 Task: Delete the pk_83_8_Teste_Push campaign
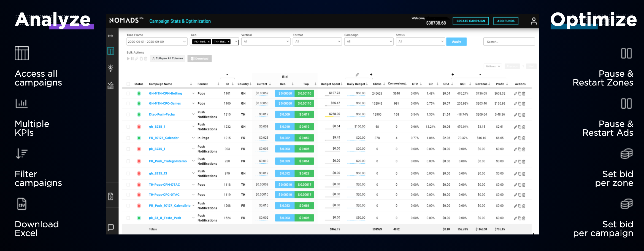tap(524, 218)
